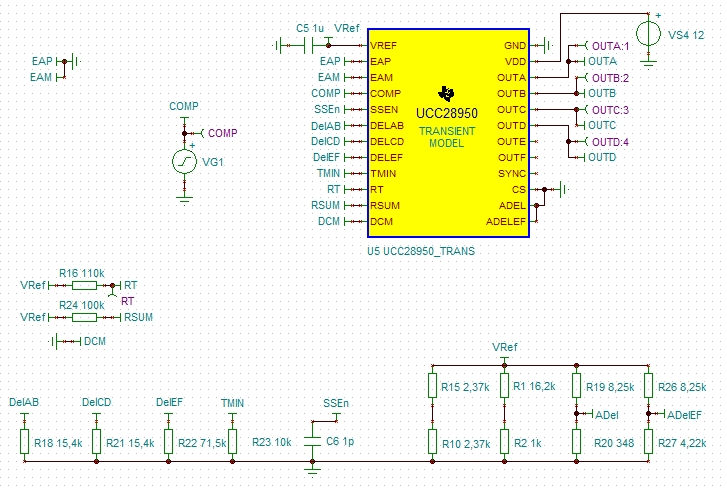Click the OUTB:2 probe label

611,78
